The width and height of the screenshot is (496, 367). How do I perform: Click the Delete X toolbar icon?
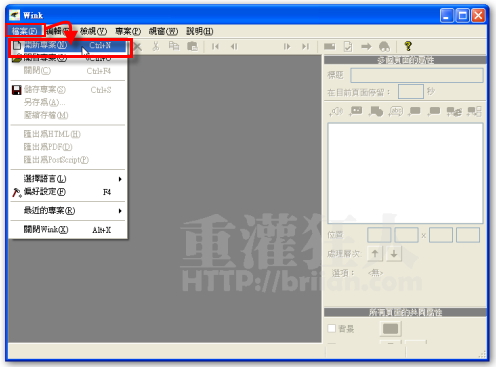(137, 46)
